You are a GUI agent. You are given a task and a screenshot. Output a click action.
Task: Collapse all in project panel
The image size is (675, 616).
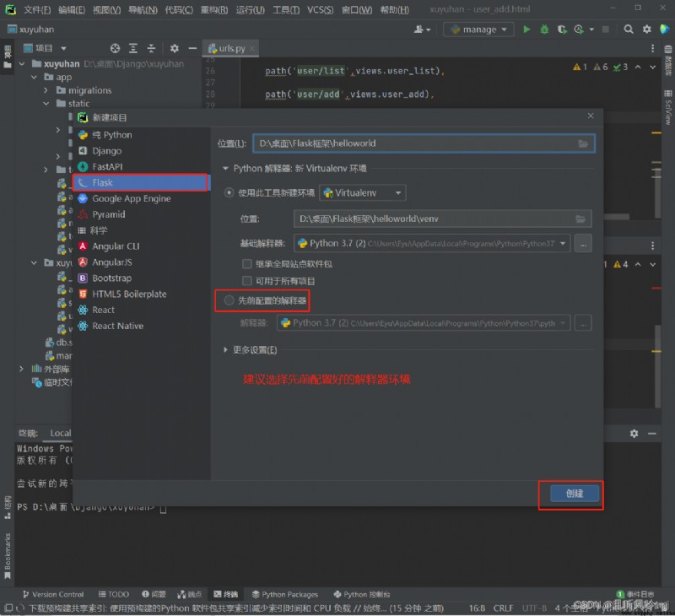pyautogui.click(x=151, y=48)
